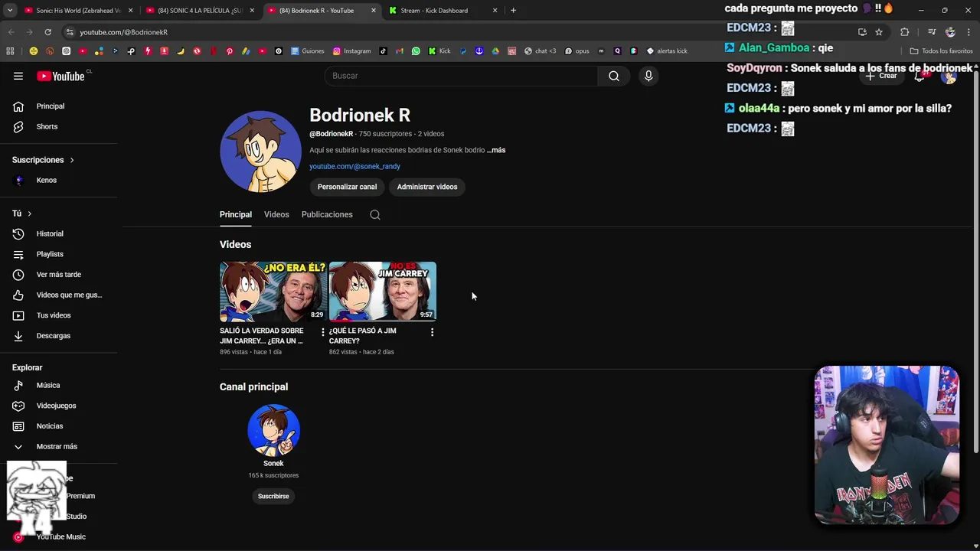The image size is (980, 551).
Task: Open the browser extensions puzzle icon
Action: click(904, 32)
